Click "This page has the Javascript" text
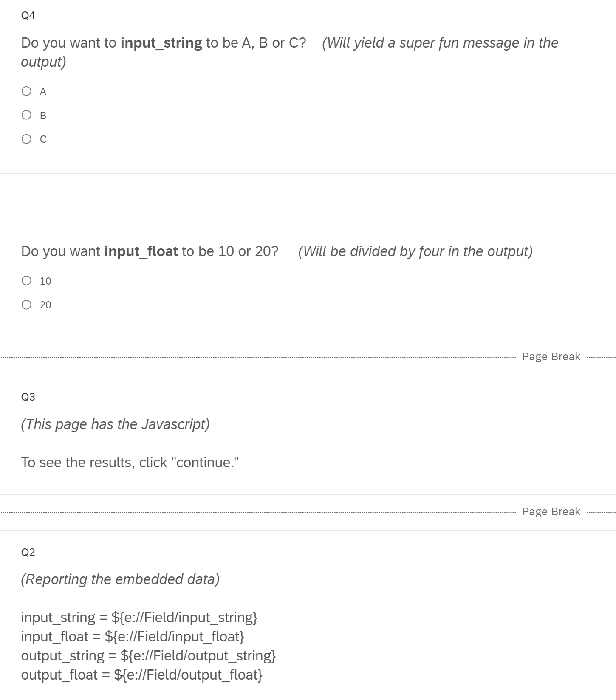 click(115, 424)
